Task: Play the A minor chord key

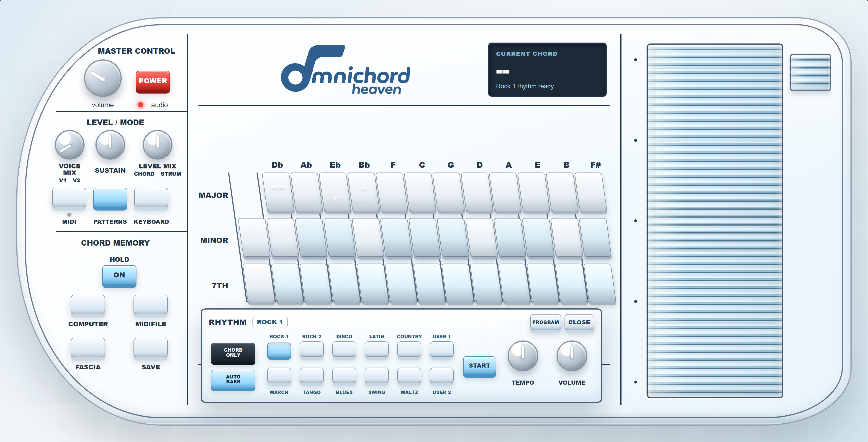Action: tap(510, 238)
